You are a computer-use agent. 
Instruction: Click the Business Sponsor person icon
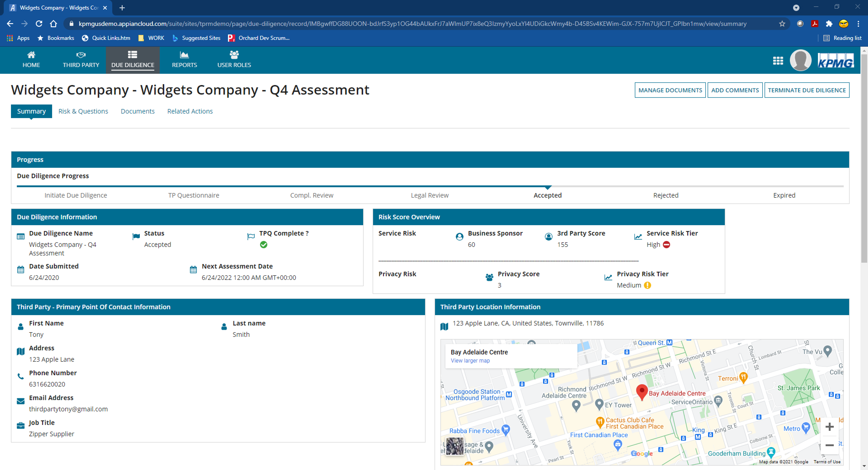[x=459, y=237]
